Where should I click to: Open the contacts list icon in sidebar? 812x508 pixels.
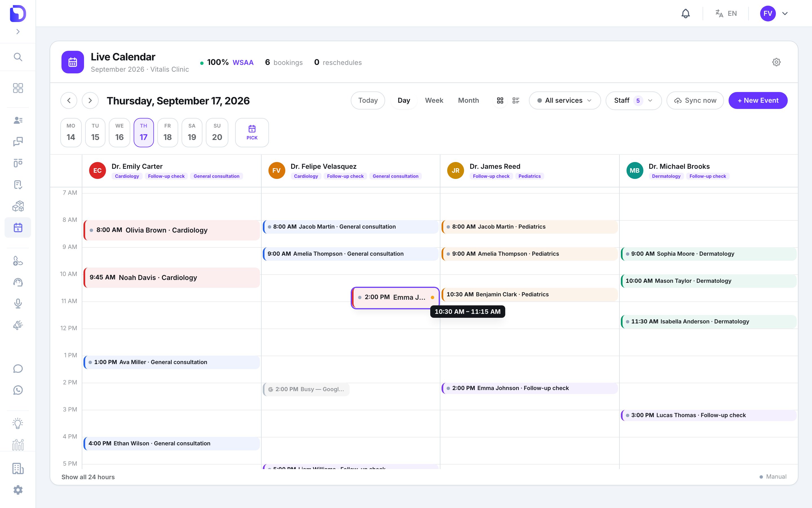(18, 120)
